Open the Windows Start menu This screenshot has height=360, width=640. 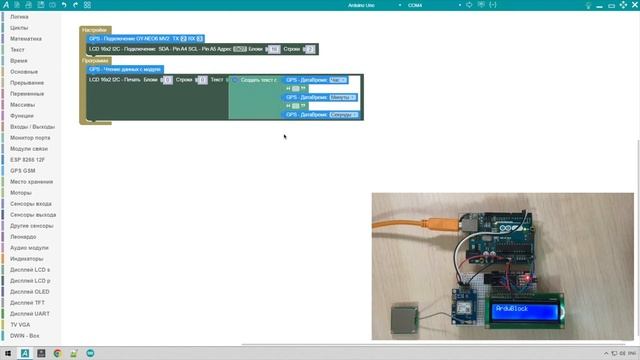tap(7, 353)
